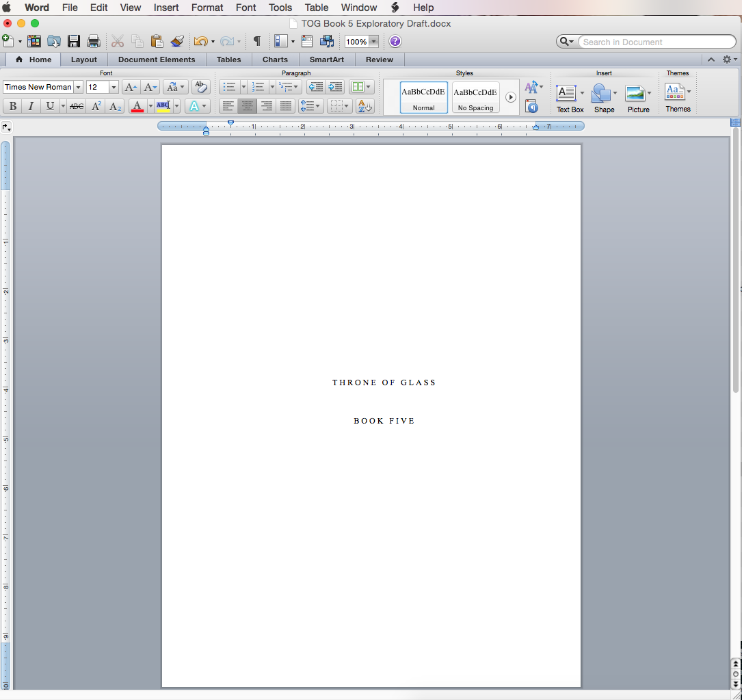
Task: Switch to the Review tab
Action: click(x=379, y=60)
